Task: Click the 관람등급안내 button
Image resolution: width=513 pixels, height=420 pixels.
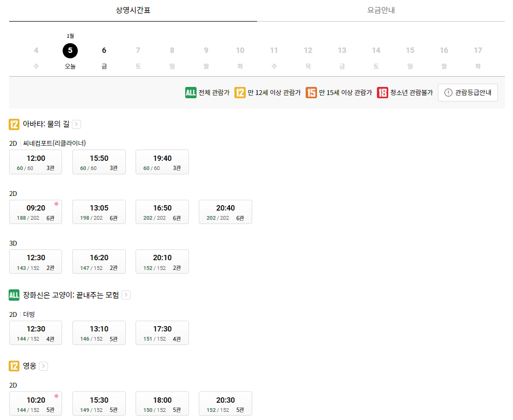Action: click(468, 92)
